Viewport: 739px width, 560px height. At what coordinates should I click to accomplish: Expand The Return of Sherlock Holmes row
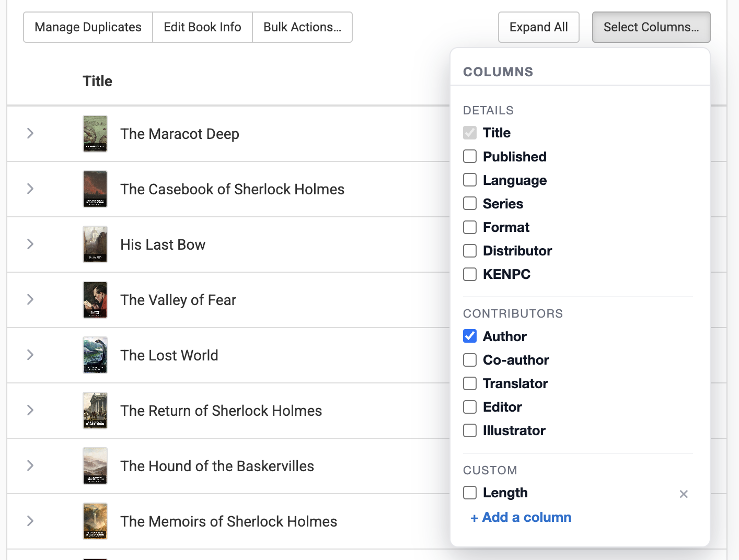coord(30,411)
